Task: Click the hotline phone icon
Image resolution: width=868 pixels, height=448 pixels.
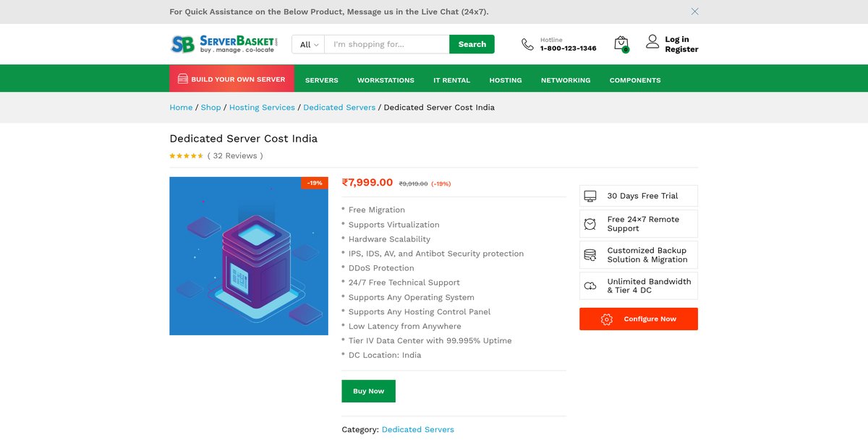Action: coord(527,44)
